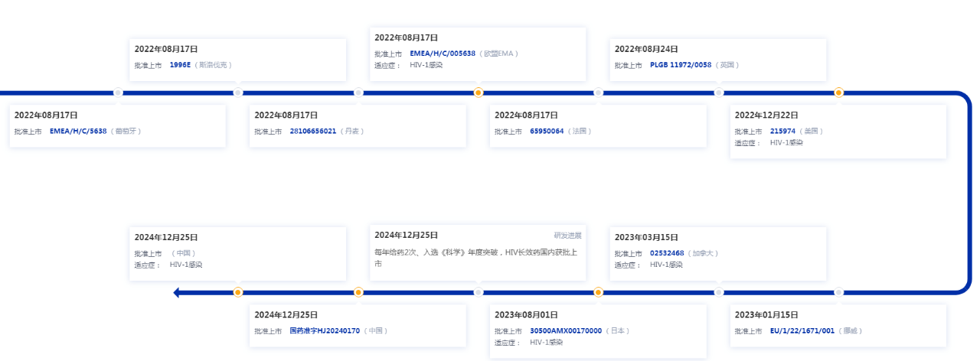Click date 2024年12月25日 on the 研发进展 card
This screenshot has width=980, height=361.
(x=406, y=236)
